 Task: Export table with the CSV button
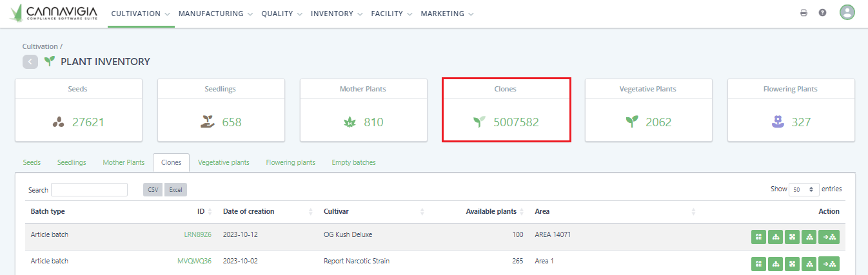153,190
